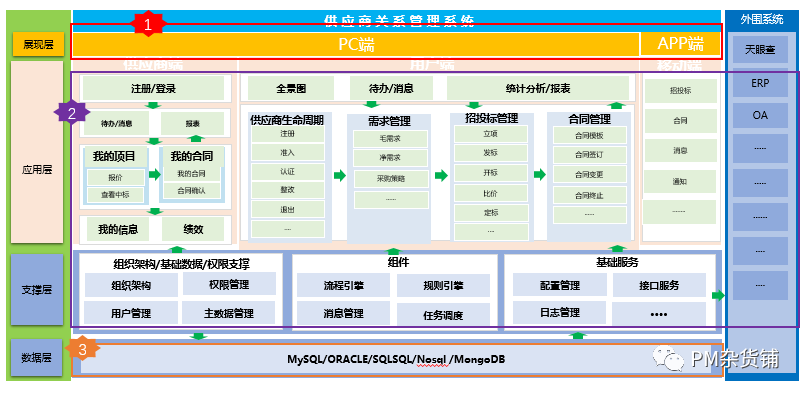The image size is (805, 394).
Task: Click the 接口服务 box
Action: (x=659, y=285)
